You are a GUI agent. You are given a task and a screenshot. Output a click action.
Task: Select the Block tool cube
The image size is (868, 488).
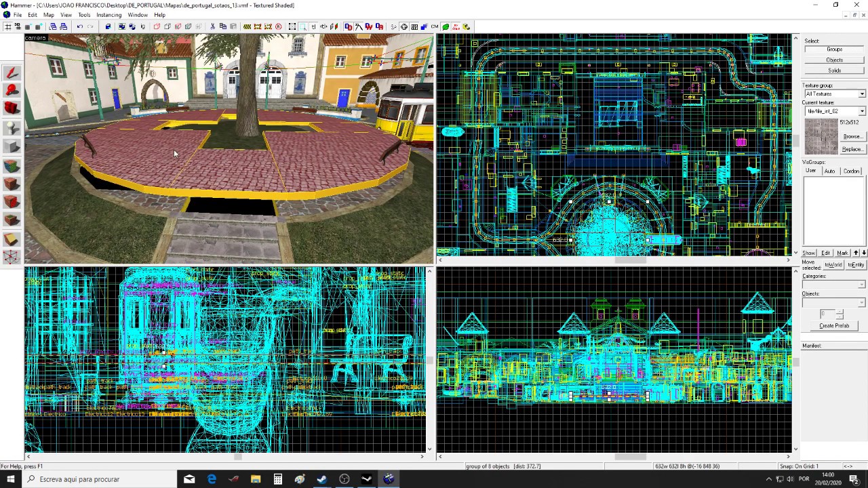coord(12,147)
